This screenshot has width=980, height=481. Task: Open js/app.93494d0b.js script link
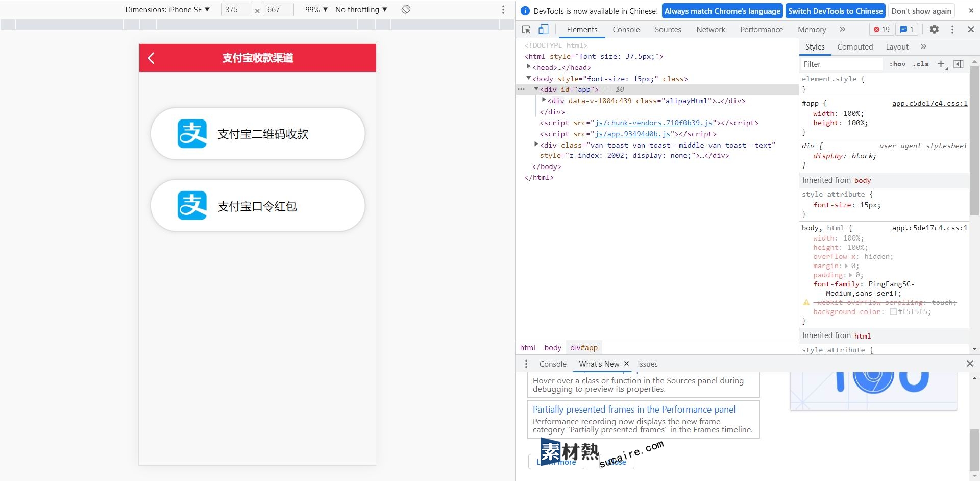coord(632,134)
